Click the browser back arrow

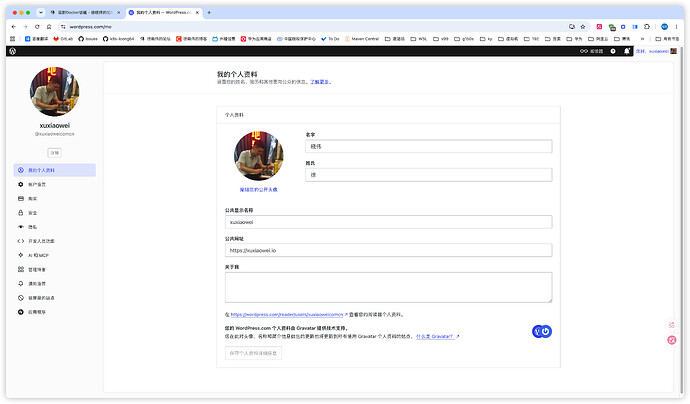pyautogui.click(x=14, y=27)
